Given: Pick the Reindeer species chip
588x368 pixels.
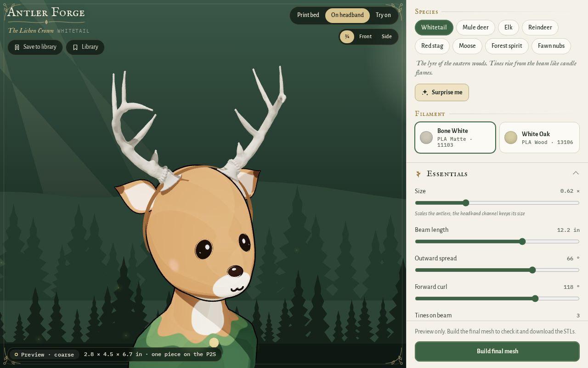Looking at the screenshot, I should point(540,28).
